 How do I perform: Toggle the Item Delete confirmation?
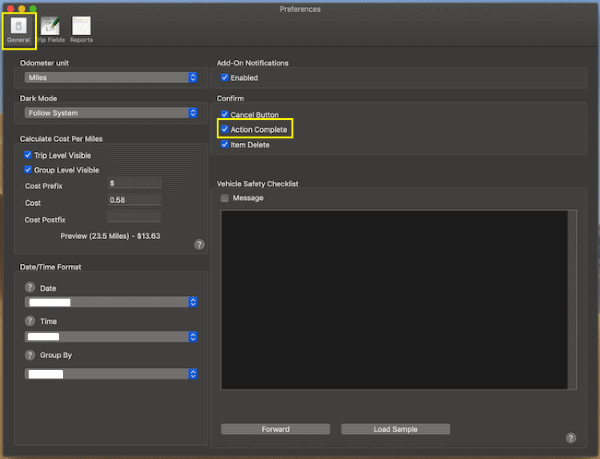[x=225, y=145]
